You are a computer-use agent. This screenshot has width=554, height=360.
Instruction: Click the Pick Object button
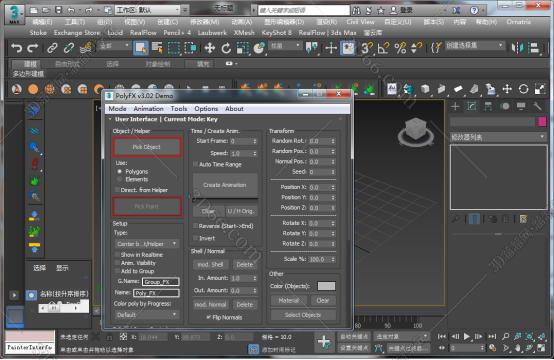(x=147, y=147)
